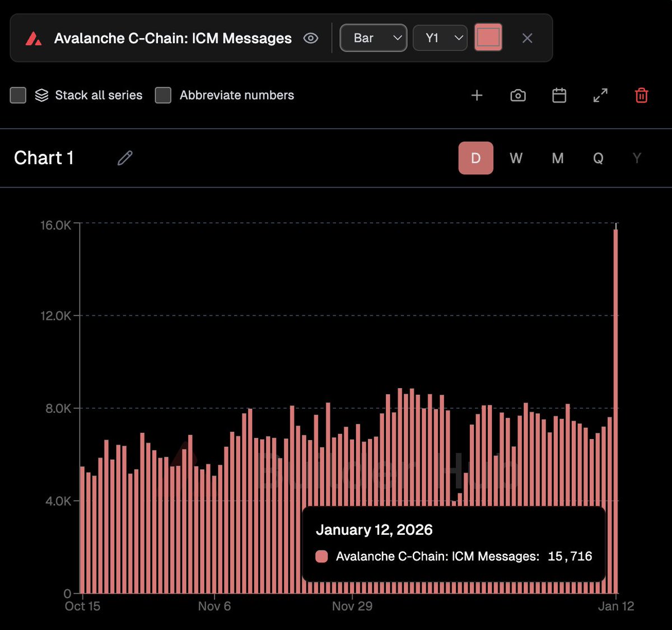The width and height of the screenshot is (672, 630).
Task: Toggle series visibility with the eye icon
Action: [x=311, y=38]
